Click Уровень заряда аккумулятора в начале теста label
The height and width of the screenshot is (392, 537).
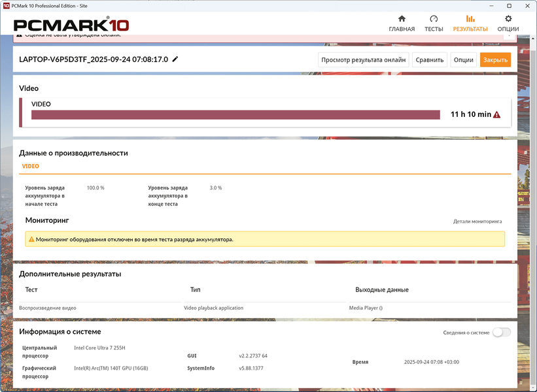click(x=45, y=196)
